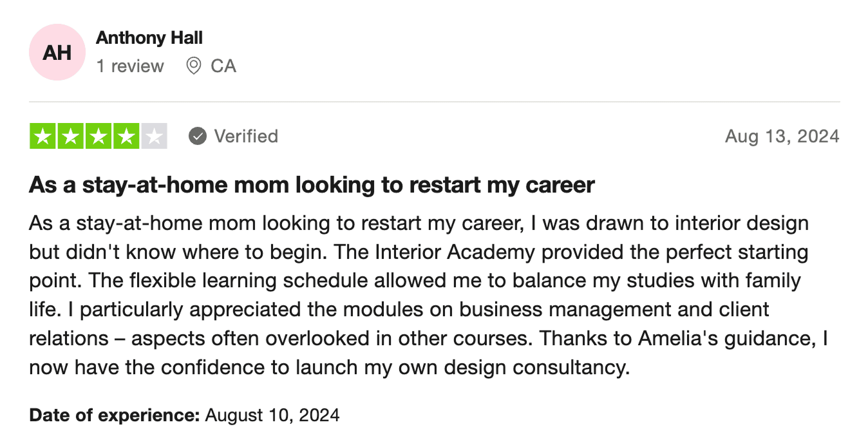Open Anthony Hall's reviewer profile
The width and height of the screenshot is (868, 447).
click(x=149, y=38)
